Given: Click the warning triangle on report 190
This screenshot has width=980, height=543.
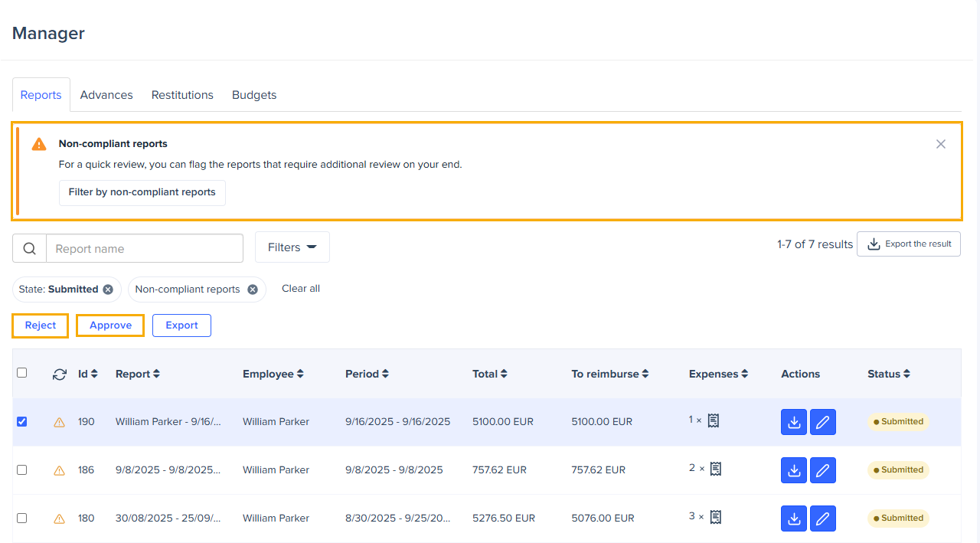Looking at the screenshot, I should coord(60,422).
